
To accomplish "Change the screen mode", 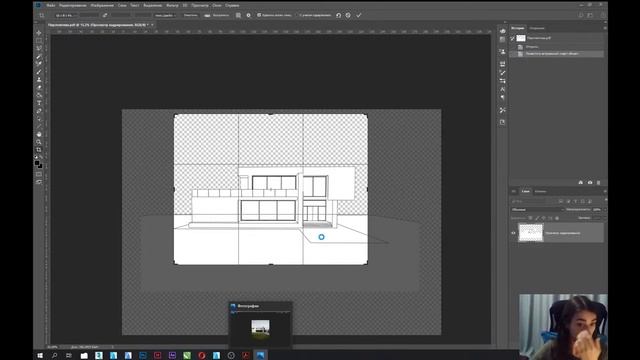I will [x=39, y=182].
